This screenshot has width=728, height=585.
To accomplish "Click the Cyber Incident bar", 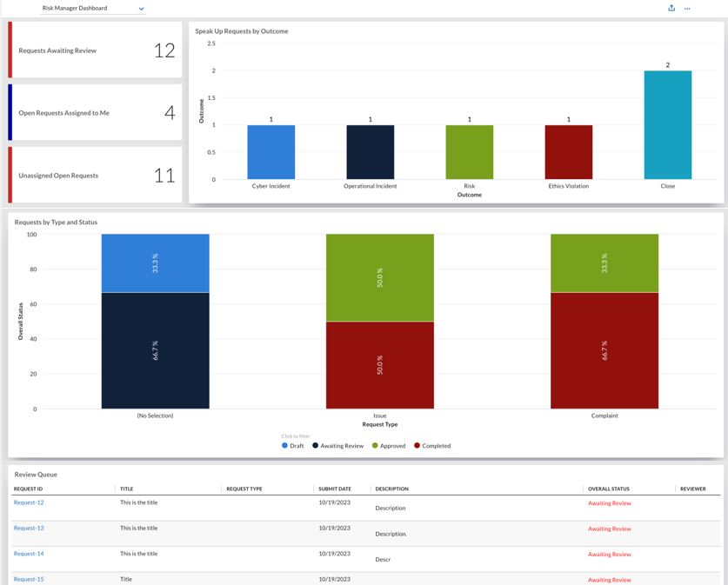I will tap(271, 152).
